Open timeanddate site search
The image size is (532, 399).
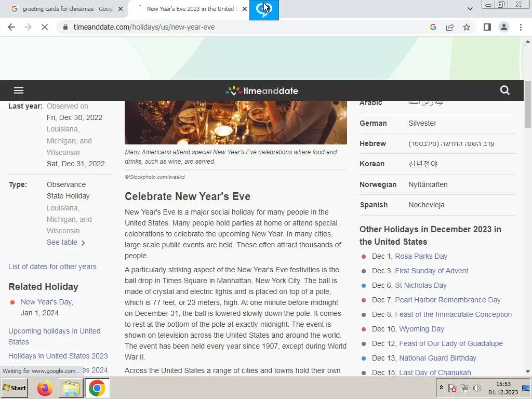tap(505, 90)
